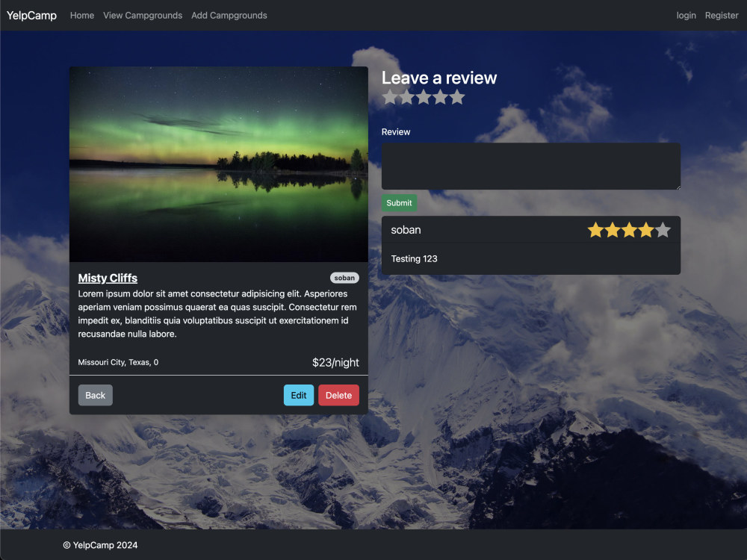Click the soban reviewer name heading
The image size is (747, 560).
click(x=406, y=230)
